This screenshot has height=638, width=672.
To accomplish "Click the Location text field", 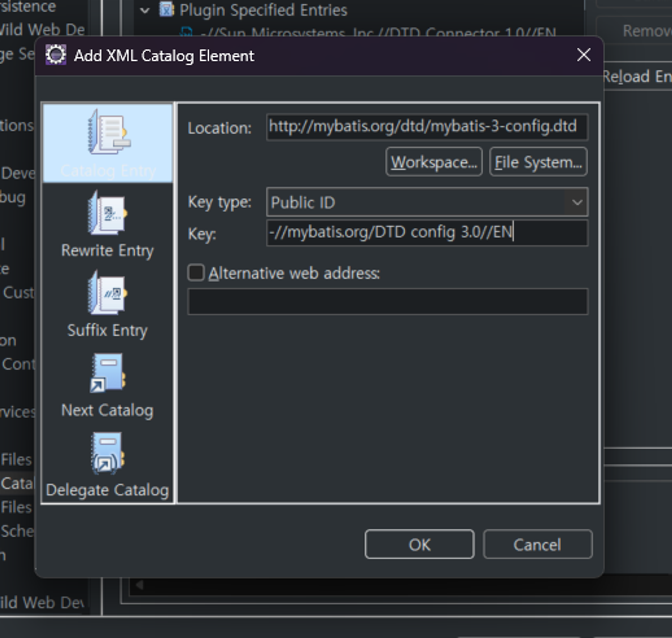I will (427, 127).
